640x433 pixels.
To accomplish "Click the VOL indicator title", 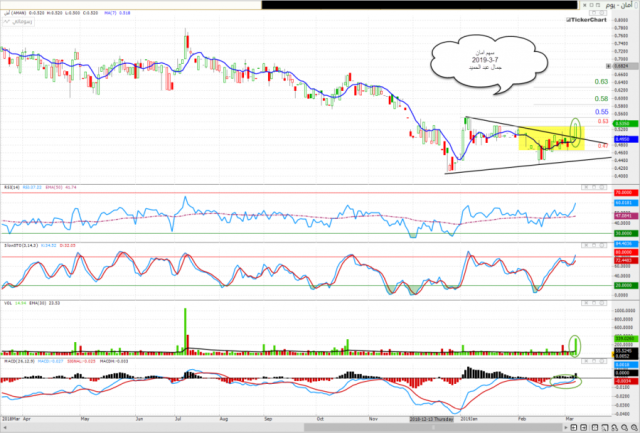I will tap(8, 303).
